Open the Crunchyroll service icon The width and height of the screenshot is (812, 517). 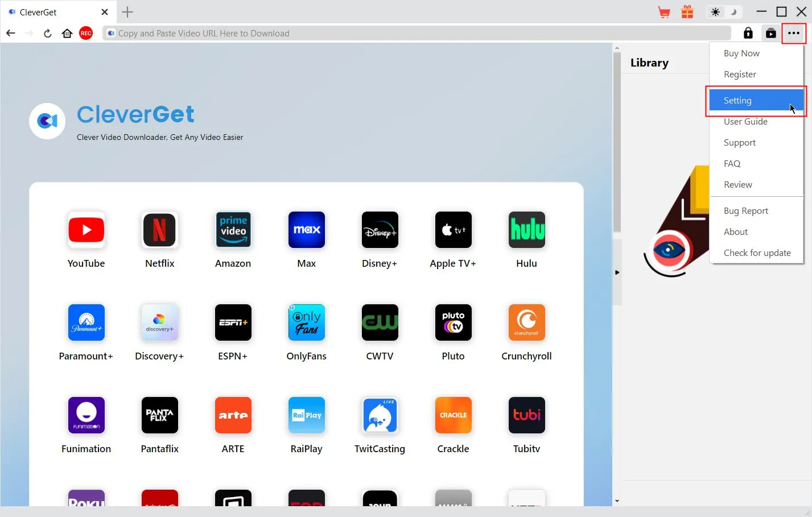526,323
